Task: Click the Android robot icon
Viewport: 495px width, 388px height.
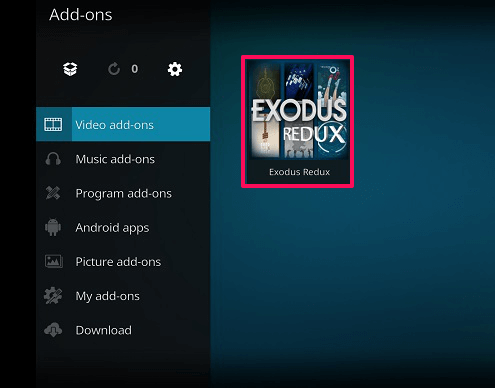Action: (53, 227)
